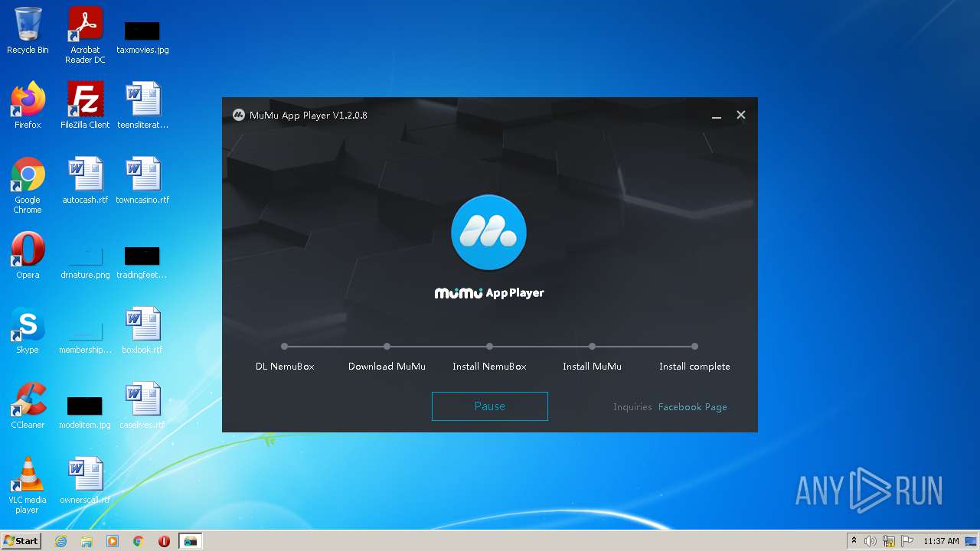Select the VLC media player shortcut

[28, 485]
